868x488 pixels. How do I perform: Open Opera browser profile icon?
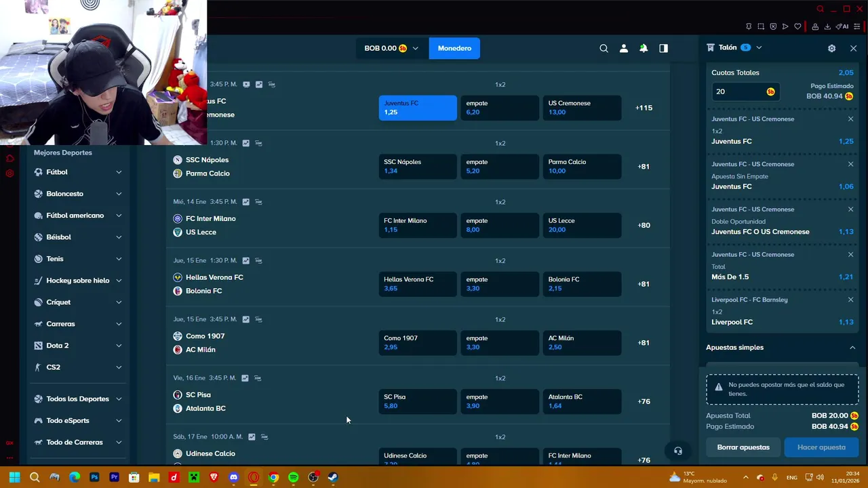pos(815,26)
